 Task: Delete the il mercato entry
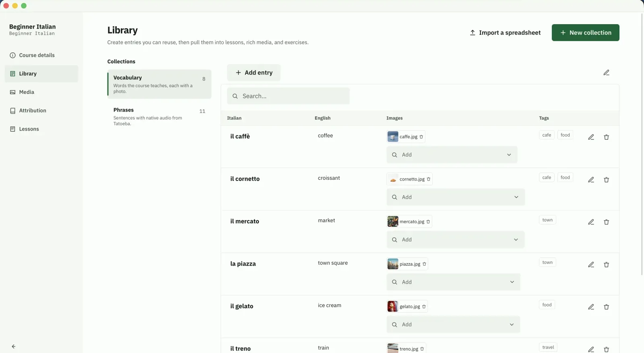click(x=606, y=222)
